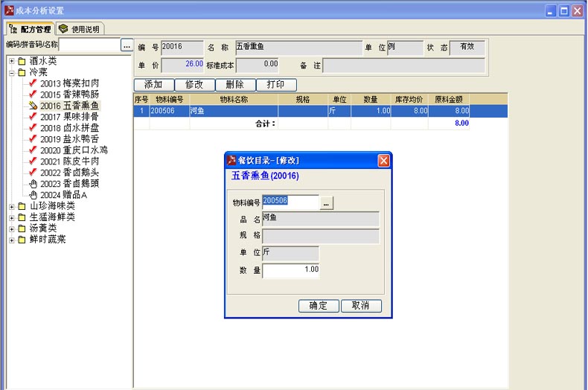Open the search field ellipsis button
Image resolution: width=588 pixels, height=390 pixels.
127,45
